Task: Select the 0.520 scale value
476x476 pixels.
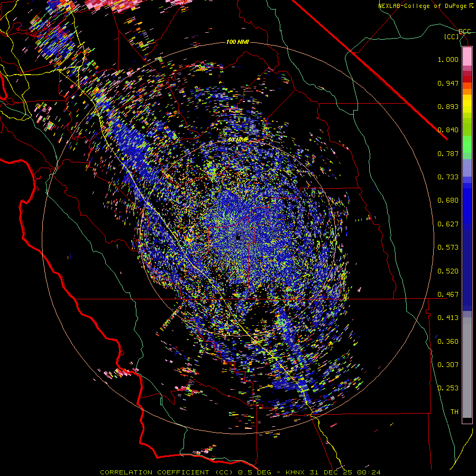Action: pyautogui.click(x=448, y=271)
